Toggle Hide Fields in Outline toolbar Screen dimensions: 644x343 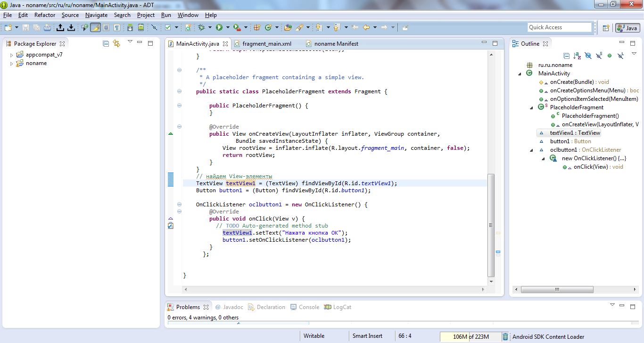588,56
